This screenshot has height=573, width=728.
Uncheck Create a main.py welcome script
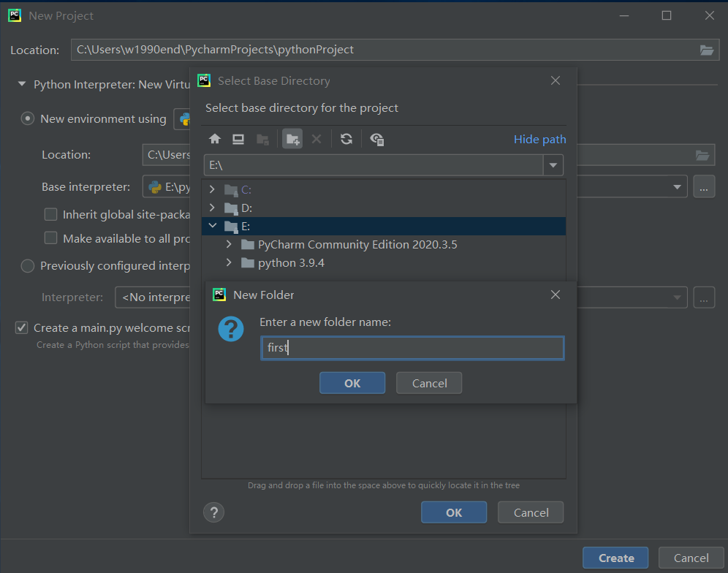(x=22, y=328)
